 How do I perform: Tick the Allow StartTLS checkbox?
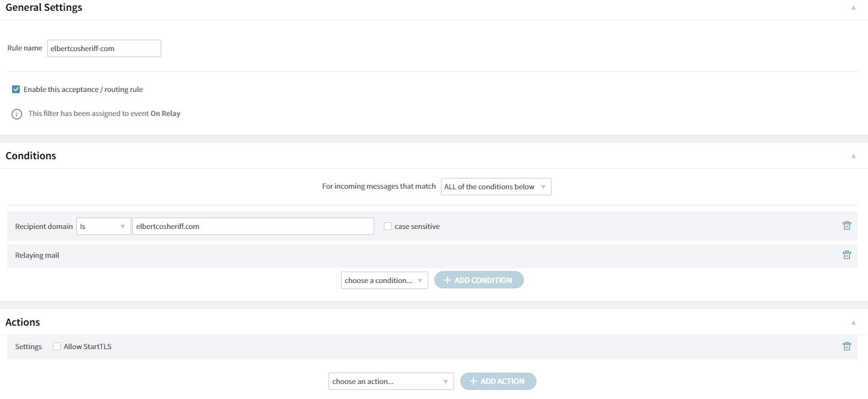tap(57, 347)
